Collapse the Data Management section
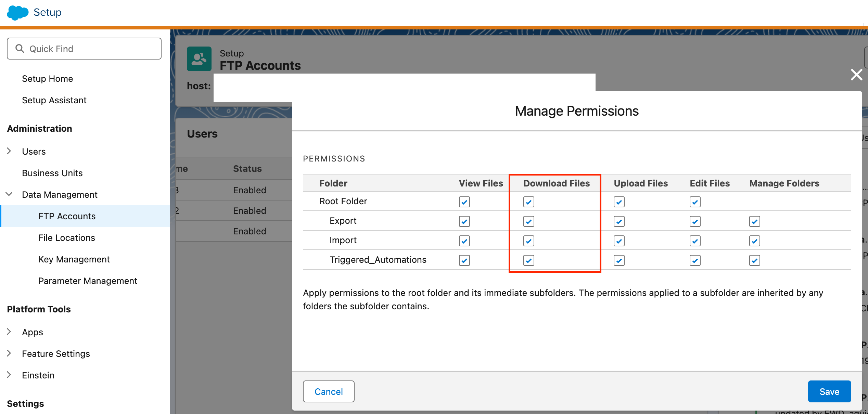The height and width of the screenshot is (414, 868). 9,194
